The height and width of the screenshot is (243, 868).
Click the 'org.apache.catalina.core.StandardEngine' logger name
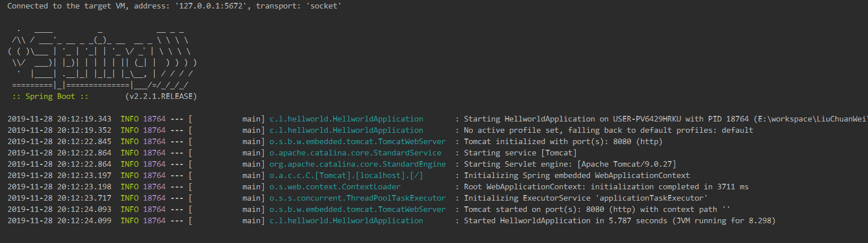357,164
